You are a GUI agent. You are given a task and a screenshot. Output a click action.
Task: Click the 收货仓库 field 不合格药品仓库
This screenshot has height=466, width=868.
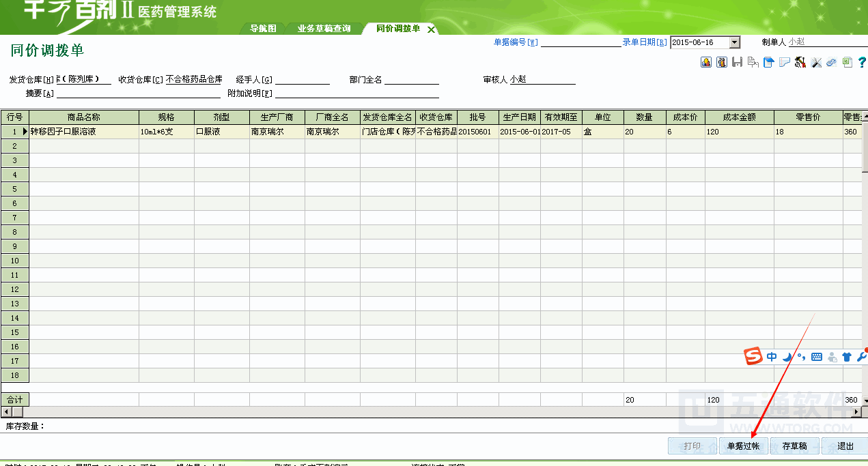pos(194,79)
